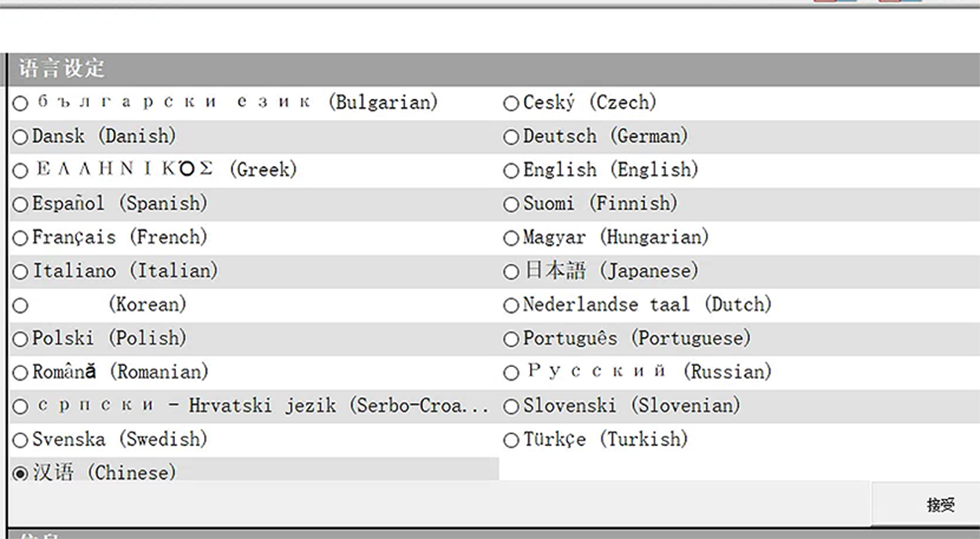Select Română (Romanian) radio button
This screenshot has width=980, height=539.
pyautogui.click(x=21, y=373)
